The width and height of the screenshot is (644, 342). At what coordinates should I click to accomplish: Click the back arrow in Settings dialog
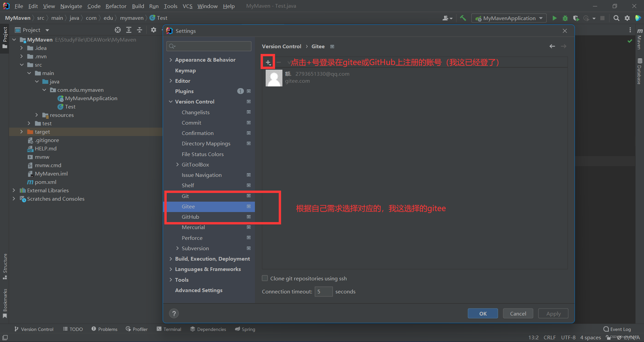tap(552, 46)
